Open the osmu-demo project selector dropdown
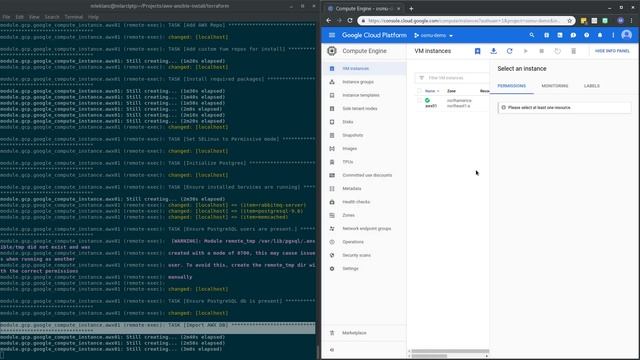640x360 pixels. point(433,36)
